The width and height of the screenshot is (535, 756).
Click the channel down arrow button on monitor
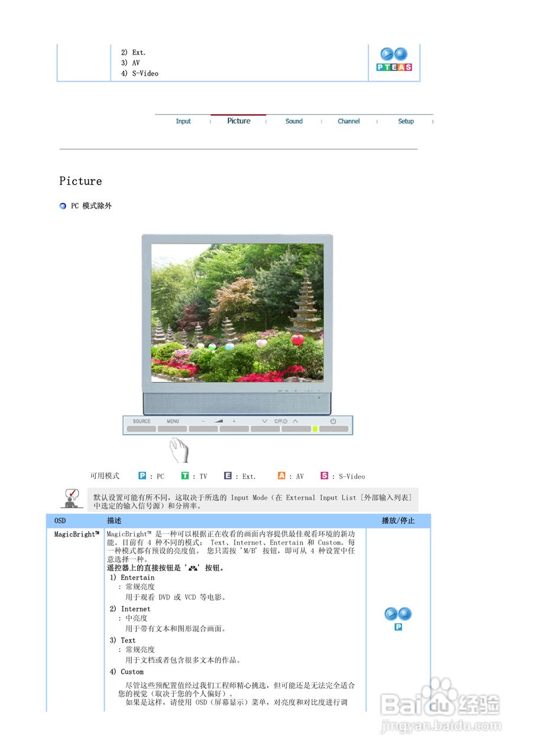[265, 429]
